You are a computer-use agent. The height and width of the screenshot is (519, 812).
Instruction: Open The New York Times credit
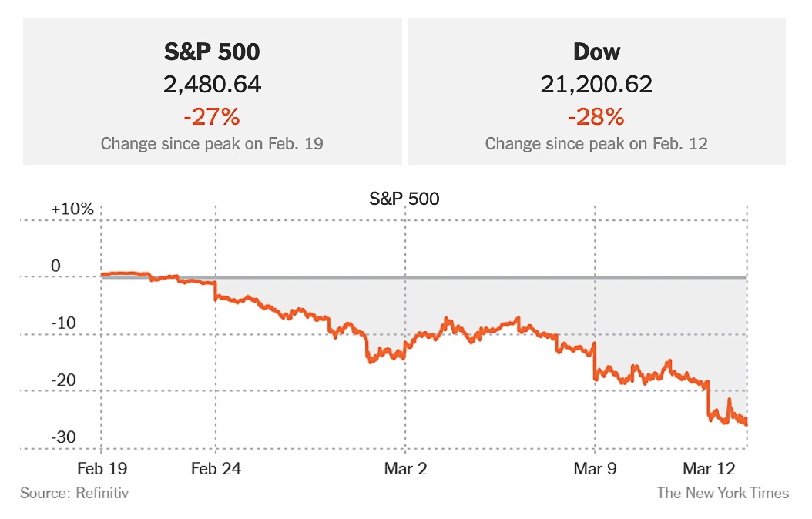pyautogui.click(x=723, y=493)
